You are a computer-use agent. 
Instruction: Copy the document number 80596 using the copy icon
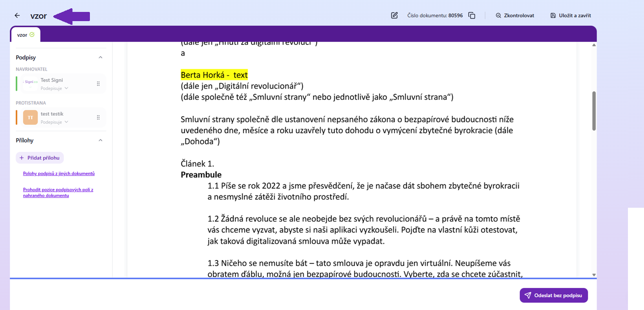click(472, 16)
